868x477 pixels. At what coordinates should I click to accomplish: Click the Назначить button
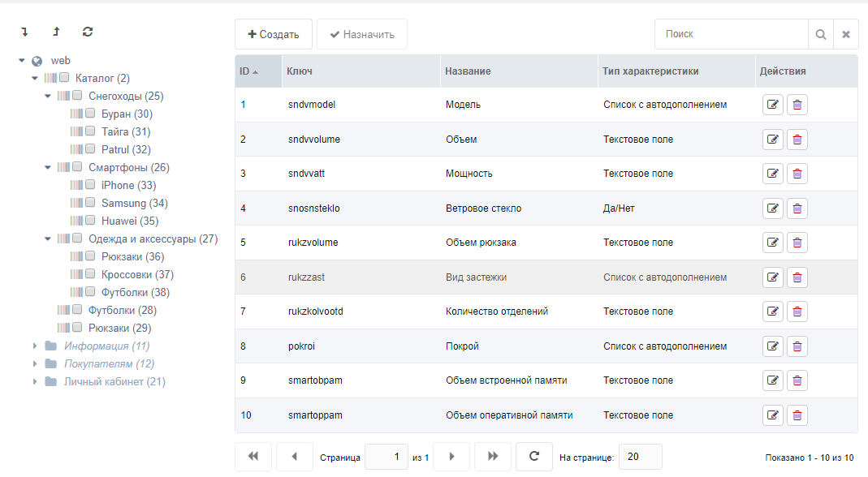click(x=362, y=34)
